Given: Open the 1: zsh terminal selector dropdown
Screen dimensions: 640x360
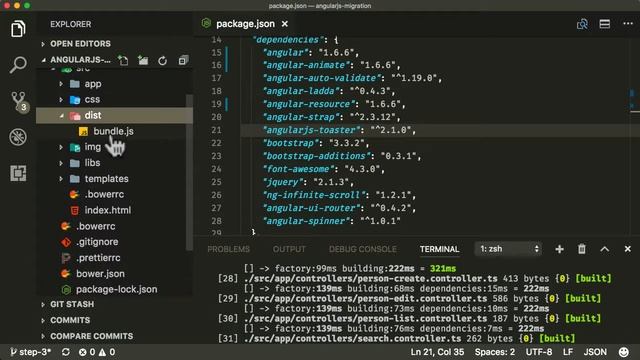Looking at the screenshot, I should point(509,249).
